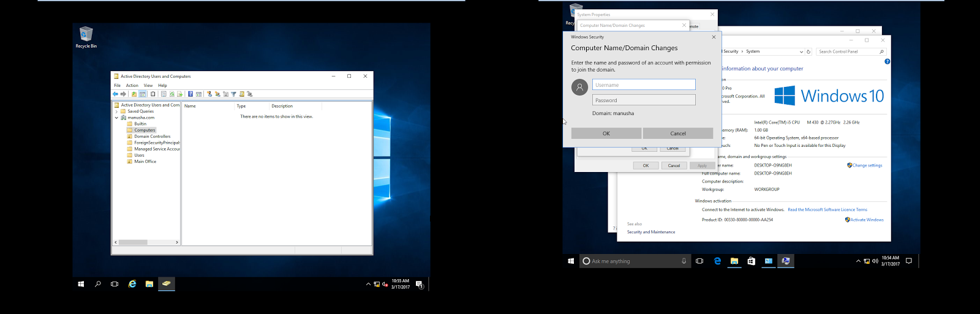
Task: Click the green Refresh toolbar icon
Action: click(x=172, y=94)
